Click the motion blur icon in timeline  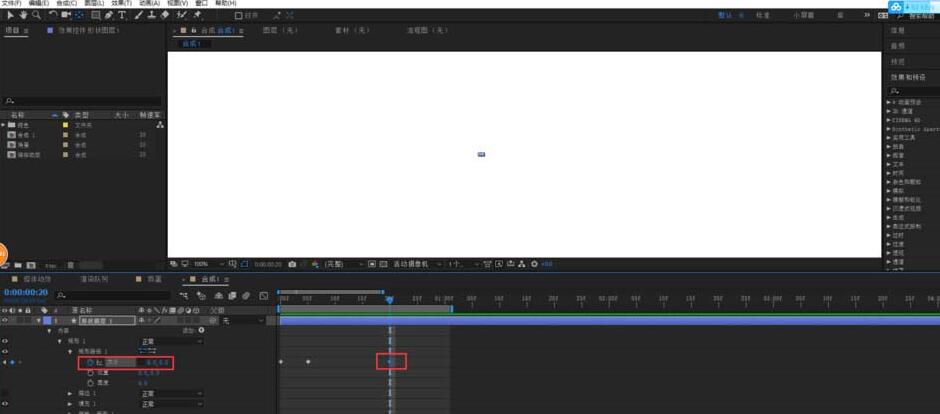point(246,295)
